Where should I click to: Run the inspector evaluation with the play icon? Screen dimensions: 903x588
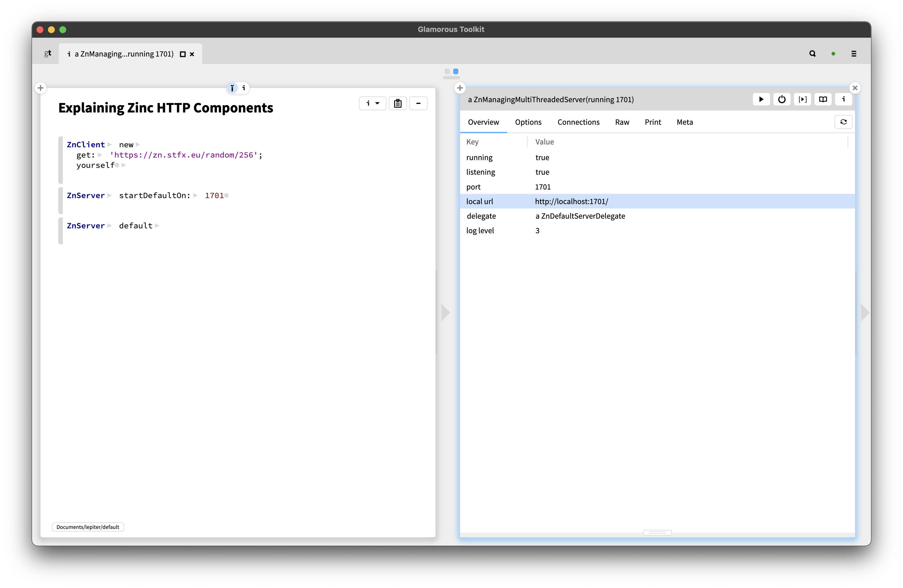[761, 99]
